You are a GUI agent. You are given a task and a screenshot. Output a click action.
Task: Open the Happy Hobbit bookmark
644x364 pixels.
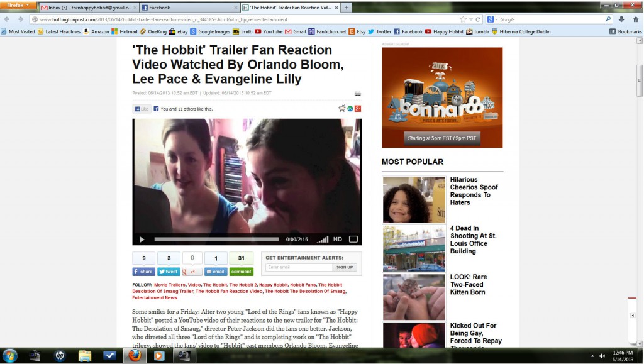point(445,31)
